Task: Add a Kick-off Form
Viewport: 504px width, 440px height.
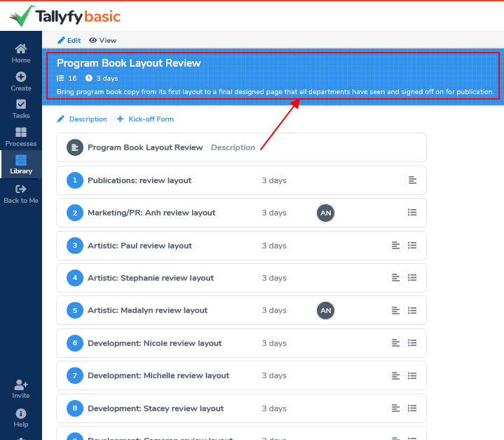Action: (x=145, y=119)
